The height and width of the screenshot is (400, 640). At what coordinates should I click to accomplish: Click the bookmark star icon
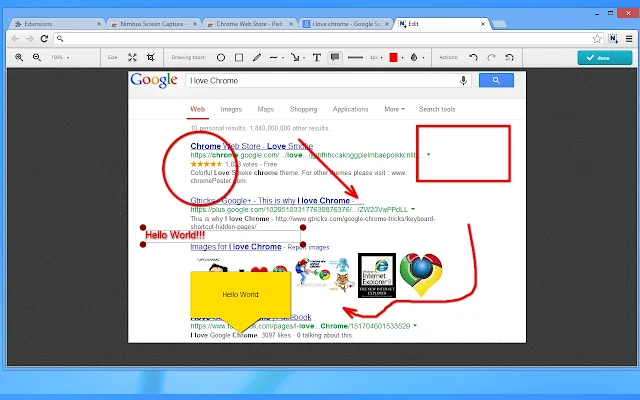coord(597,39)
